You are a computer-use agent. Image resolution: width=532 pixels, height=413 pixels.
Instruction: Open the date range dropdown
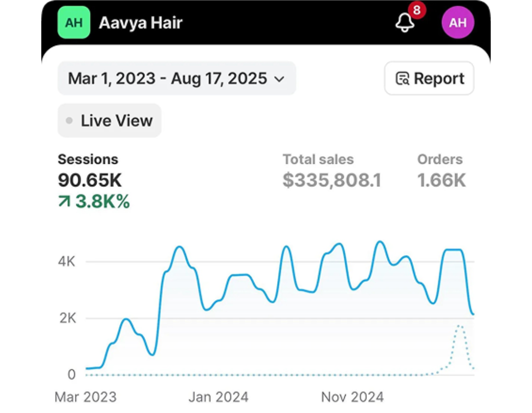(x=177, y=78)
